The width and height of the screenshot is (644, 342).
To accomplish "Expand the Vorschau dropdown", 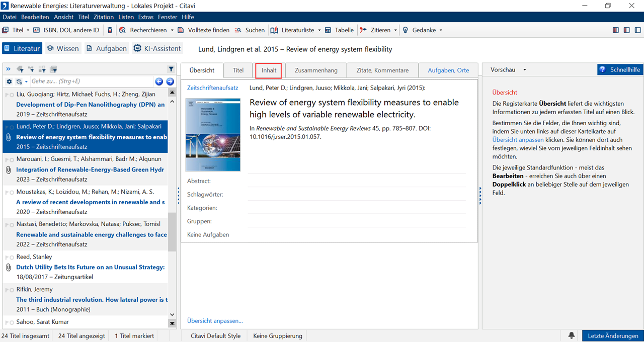I will coord(525,70).
